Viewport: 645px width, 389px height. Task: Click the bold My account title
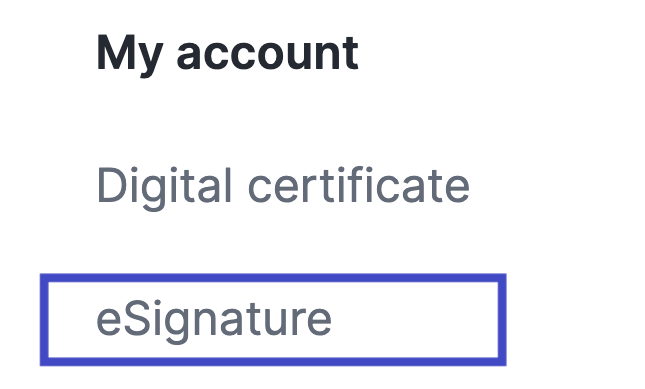pos(227,54)
